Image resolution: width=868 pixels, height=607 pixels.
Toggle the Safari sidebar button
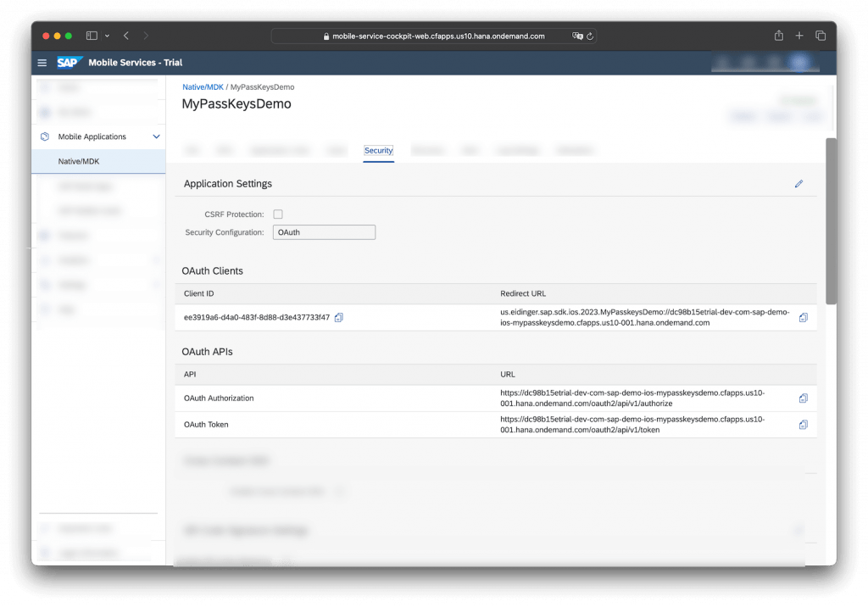point(92,36)
